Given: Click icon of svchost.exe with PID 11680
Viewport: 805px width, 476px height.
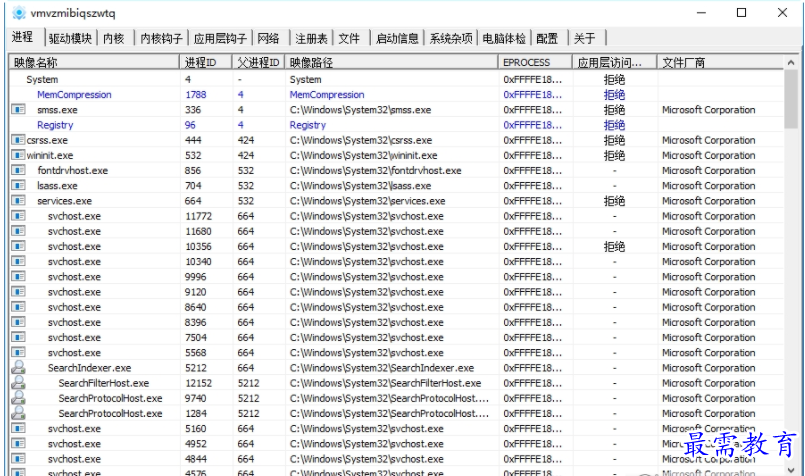Looking at the screenshot, I should pos(18,231).
